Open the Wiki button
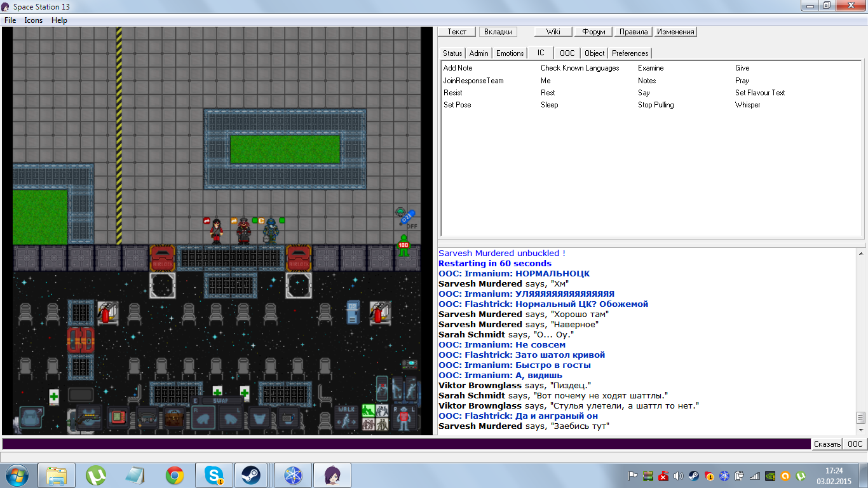The width and height of the screenshot is (868, 488). coord(553,32)
